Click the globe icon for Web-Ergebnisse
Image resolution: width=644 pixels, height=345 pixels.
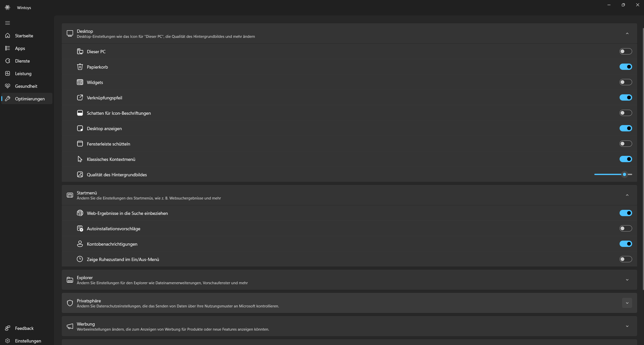[80, 213]
